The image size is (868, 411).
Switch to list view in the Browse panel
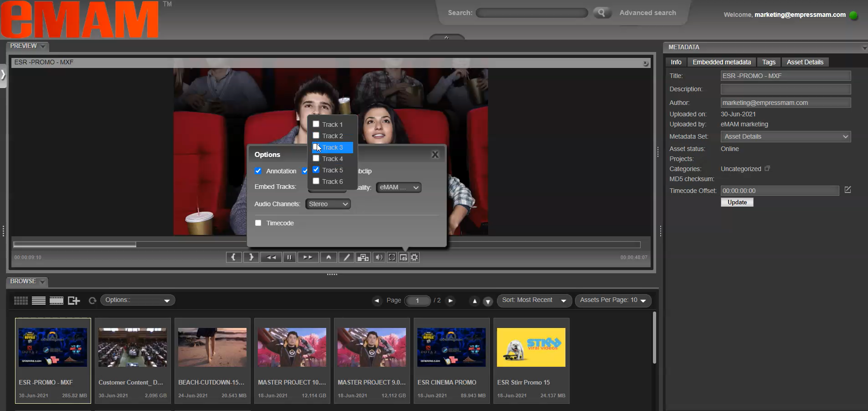[38, 300]
